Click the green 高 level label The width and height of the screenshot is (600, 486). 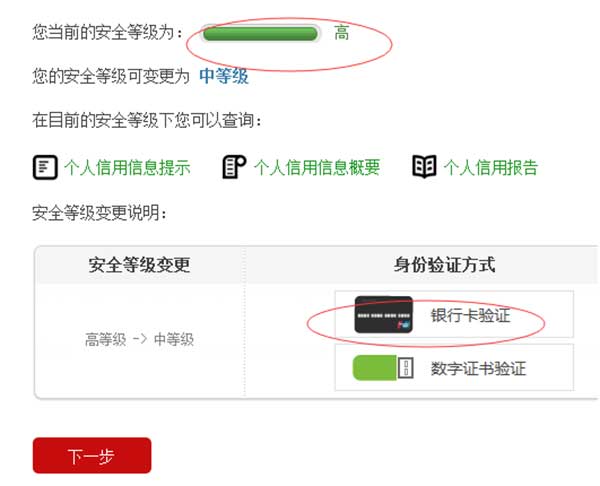(341, 33)
